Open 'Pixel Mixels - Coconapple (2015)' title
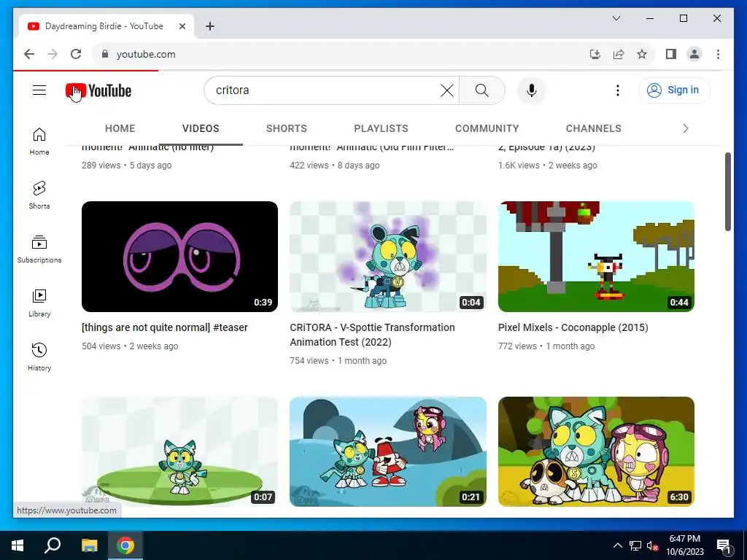The height and width of the screenshot is (560, 747). (573, 327)
